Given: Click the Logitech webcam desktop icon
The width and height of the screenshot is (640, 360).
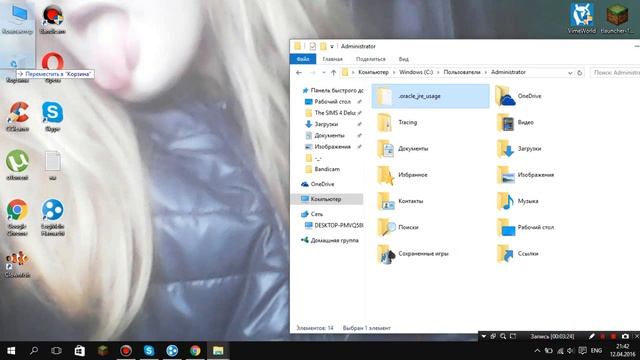Looking at the screenshot, I should 53,217.
